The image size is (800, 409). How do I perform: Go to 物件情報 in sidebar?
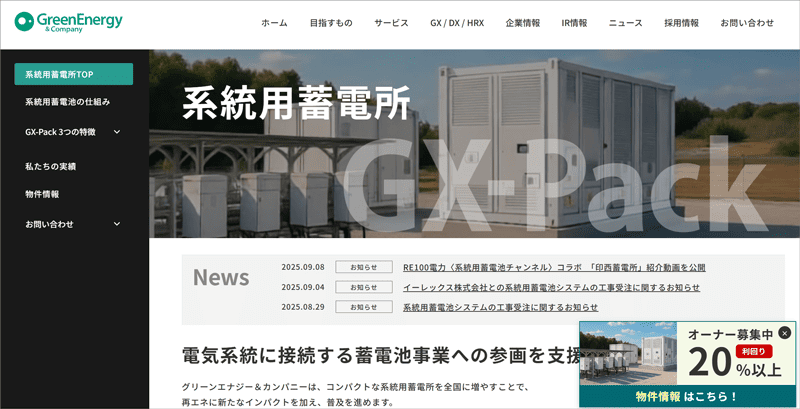(x=42, y=194)
